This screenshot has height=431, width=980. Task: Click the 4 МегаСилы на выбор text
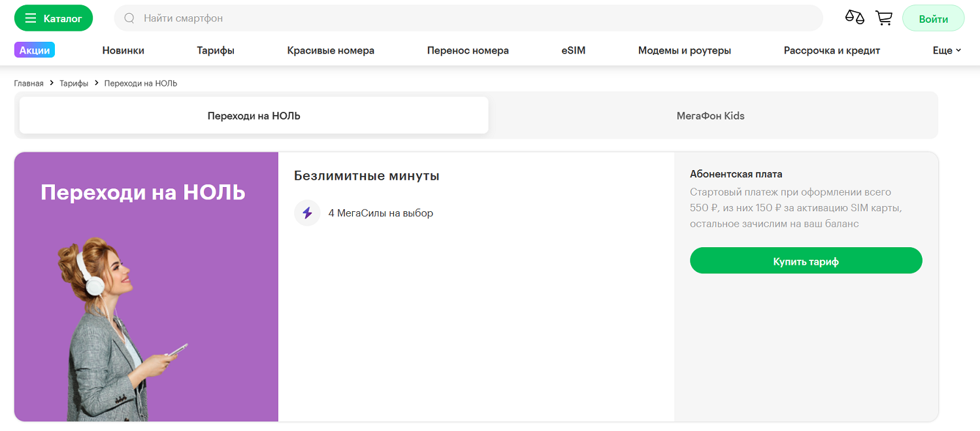[380, 213]
